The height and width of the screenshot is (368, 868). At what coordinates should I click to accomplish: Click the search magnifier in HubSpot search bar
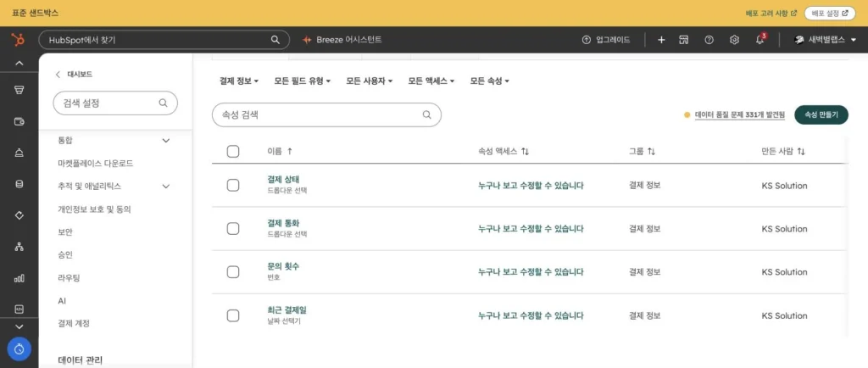(x=275, y=40)
